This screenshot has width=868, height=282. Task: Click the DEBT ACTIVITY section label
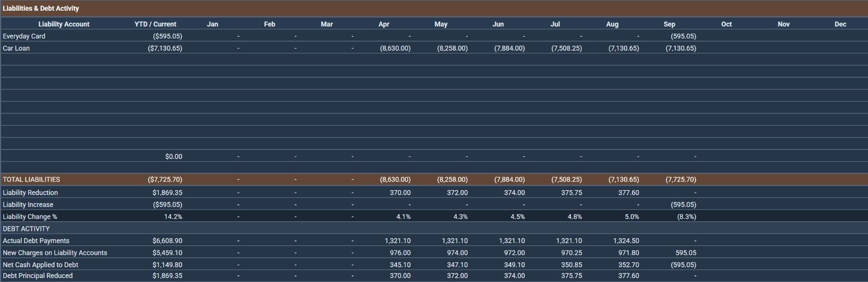pos(26,229)
